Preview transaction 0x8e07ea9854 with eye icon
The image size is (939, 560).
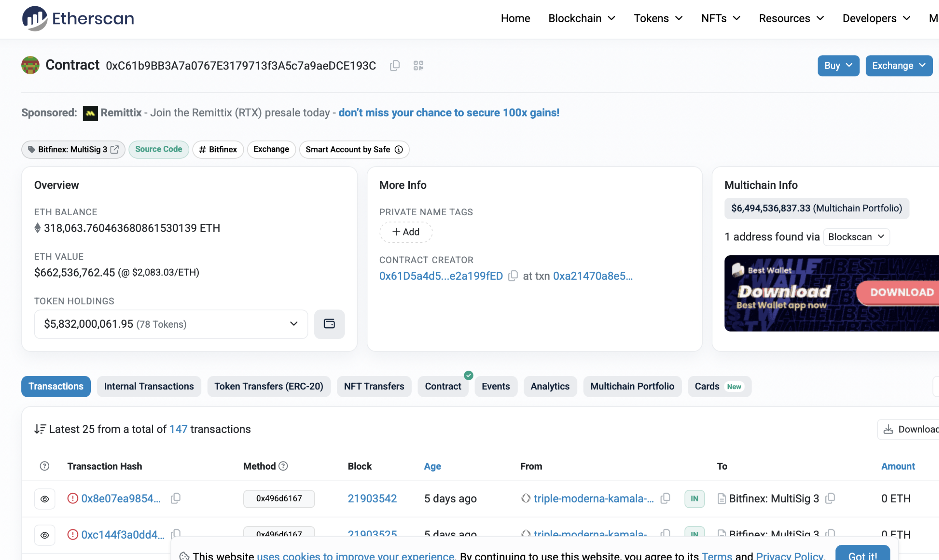click(x=45, y=499)
